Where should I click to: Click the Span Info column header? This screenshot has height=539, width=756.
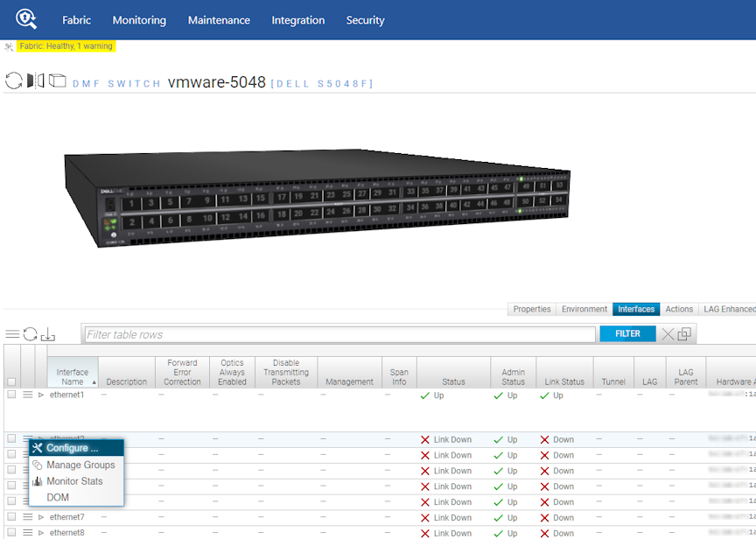click(x=399, y=372)
